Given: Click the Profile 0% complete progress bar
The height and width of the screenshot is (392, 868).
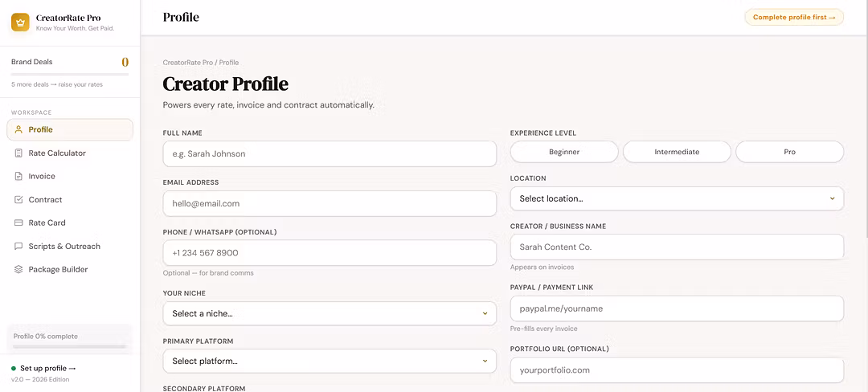Looking at the screenshot, I should (x=70, y=347).
